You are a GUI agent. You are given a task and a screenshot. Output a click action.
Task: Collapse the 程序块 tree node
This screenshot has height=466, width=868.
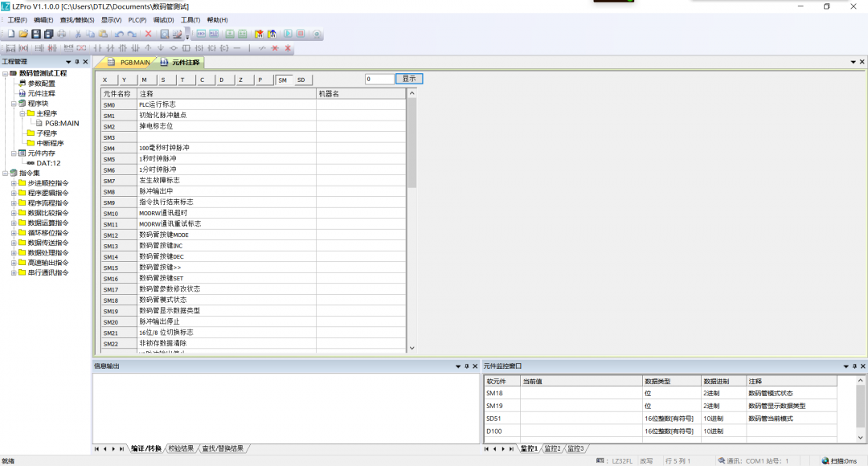tap(14, 104)
